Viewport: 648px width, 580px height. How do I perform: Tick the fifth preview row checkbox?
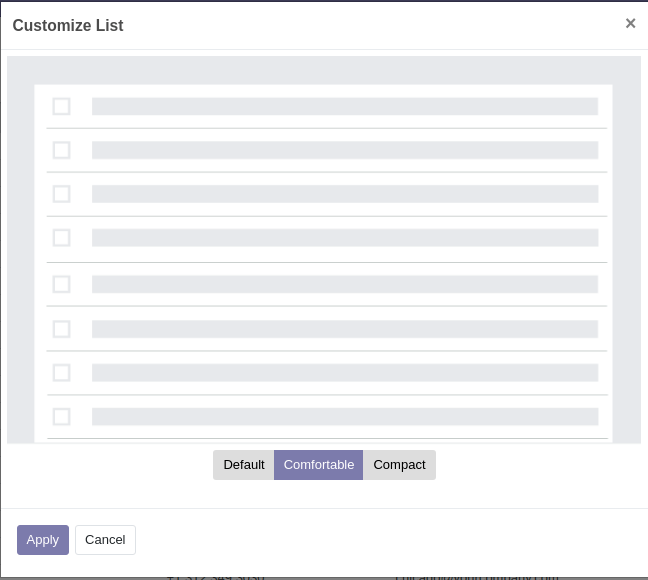[62, 284]
